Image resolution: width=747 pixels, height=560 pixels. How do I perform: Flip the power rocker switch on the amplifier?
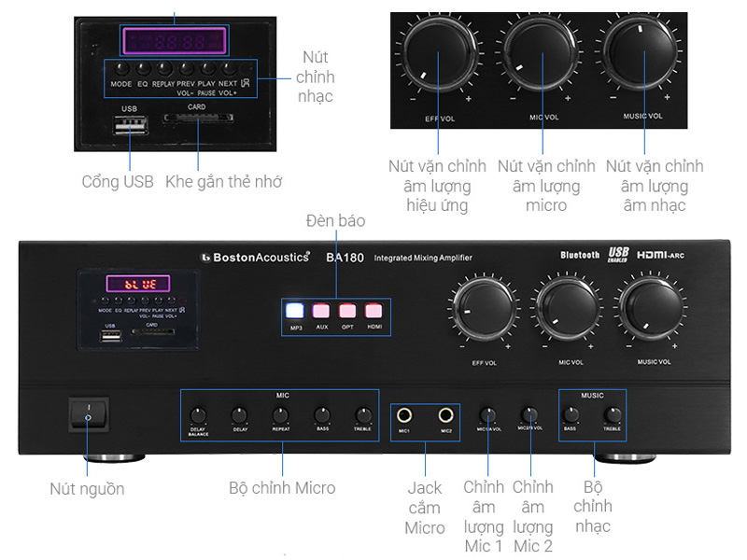[88, 413]
